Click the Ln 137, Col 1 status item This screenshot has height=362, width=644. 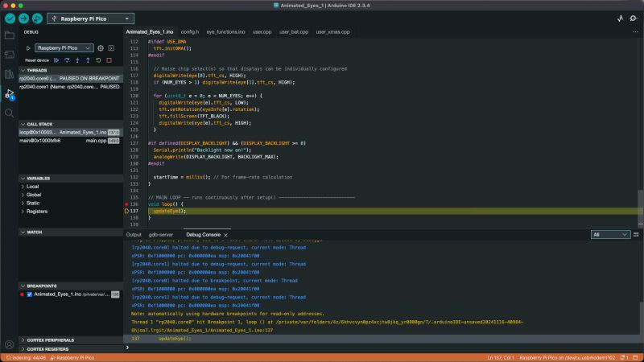[x=500, y=358]
